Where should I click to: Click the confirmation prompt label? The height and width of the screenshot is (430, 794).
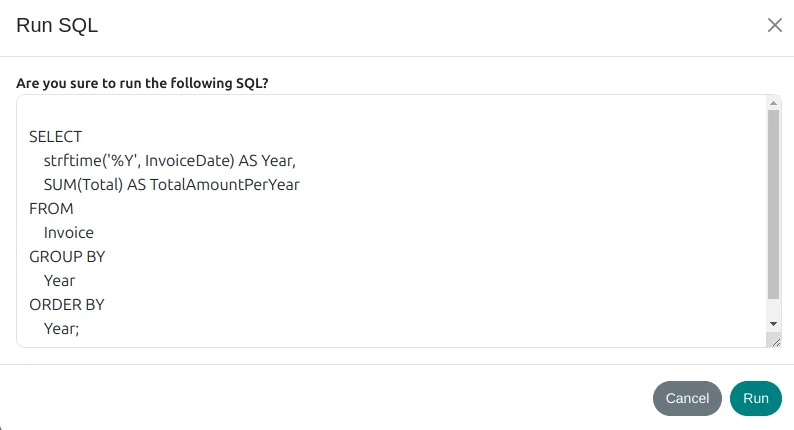pyautogui.click(x=142, y=84)
